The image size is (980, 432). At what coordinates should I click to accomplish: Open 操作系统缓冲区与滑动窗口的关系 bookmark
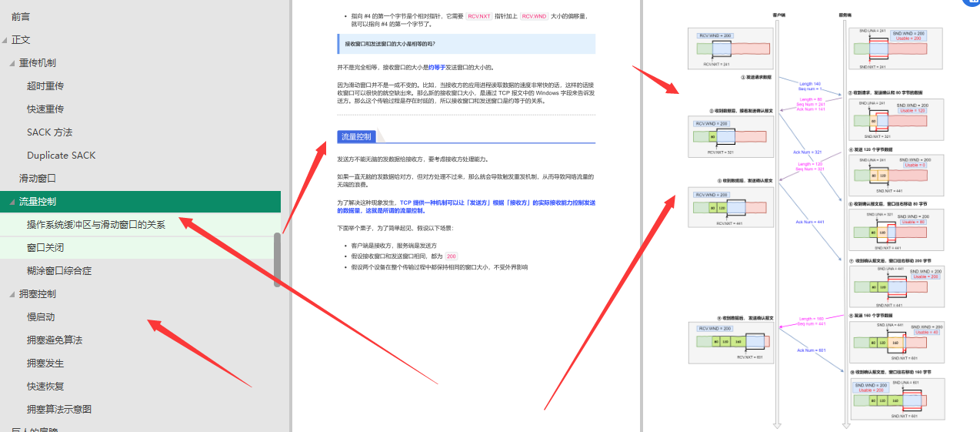(x=95, y=224)
